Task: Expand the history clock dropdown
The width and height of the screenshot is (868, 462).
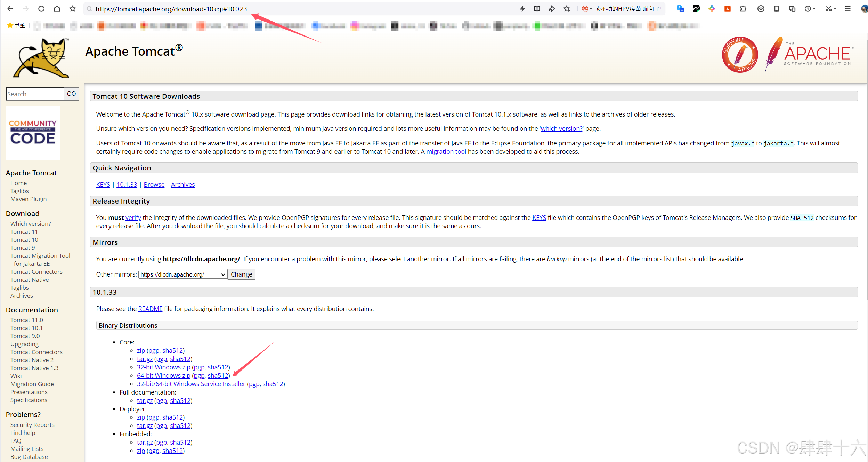Action: [814, 9]
